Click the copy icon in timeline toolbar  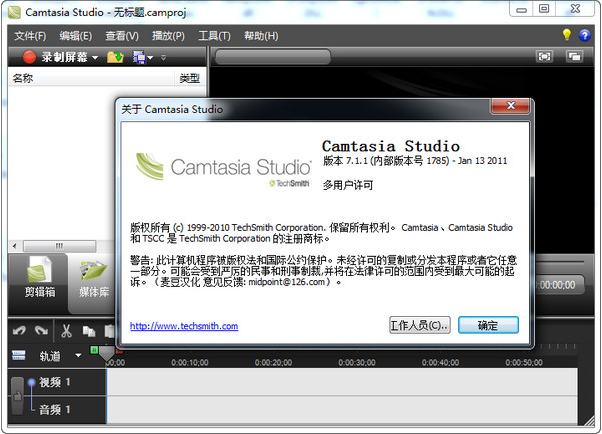89,331
